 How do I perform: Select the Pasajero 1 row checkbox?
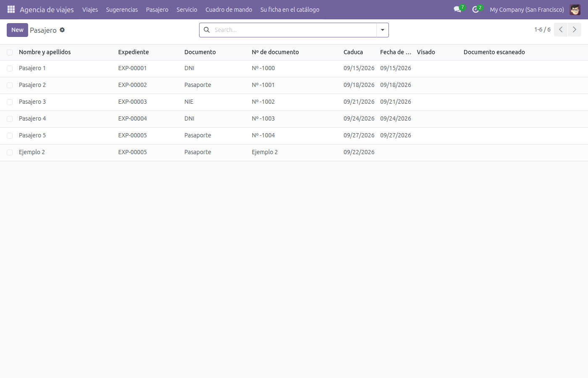(x=10, y=68)
